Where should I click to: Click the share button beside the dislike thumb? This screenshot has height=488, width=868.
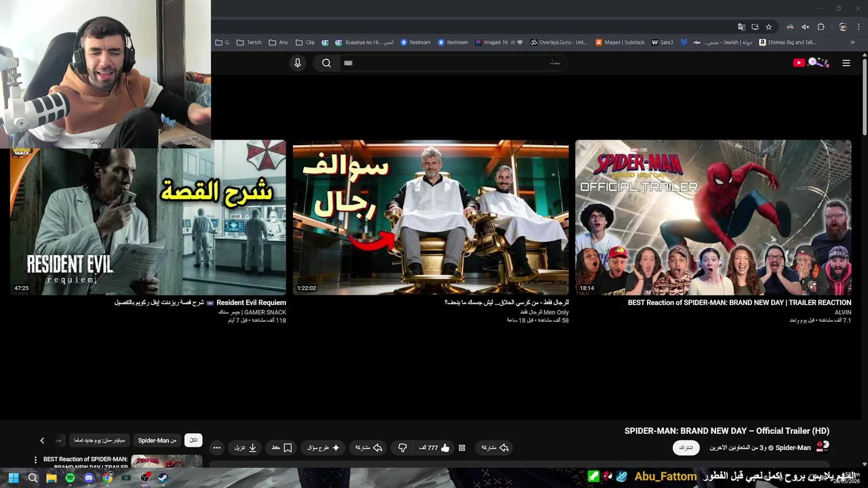[x=369, y=448]
